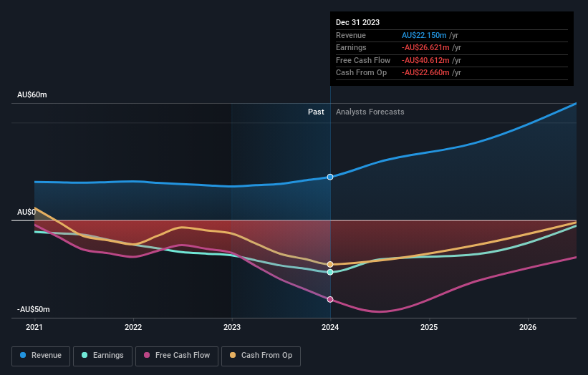
Task: Click the Earnings row label in tooltip
Action: 351,47
